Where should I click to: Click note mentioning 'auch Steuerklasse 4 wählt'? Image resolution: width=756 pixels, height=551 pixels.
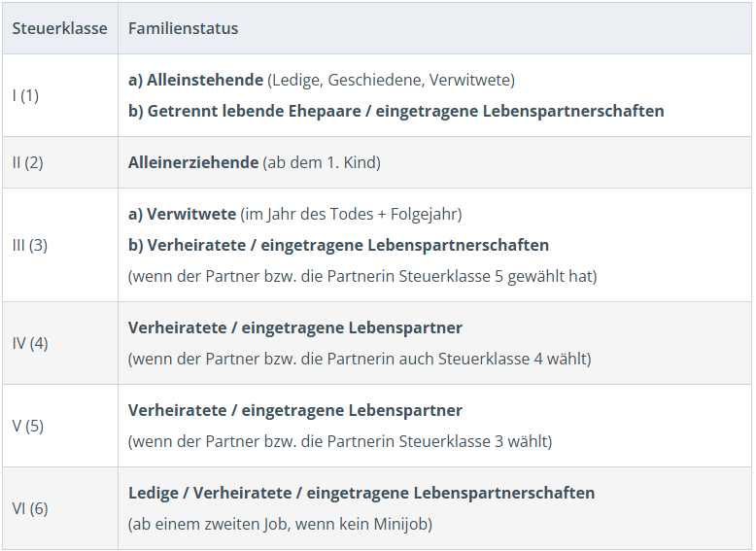pyautogui.click(x=359, y=359)
